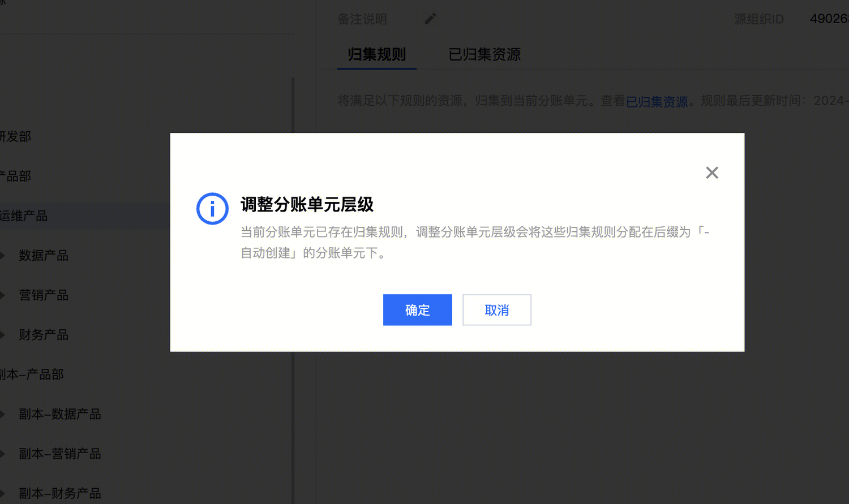849x504 pixels.
Task: Click the 备注说明 label text
Action: click(x=362, y=19)
